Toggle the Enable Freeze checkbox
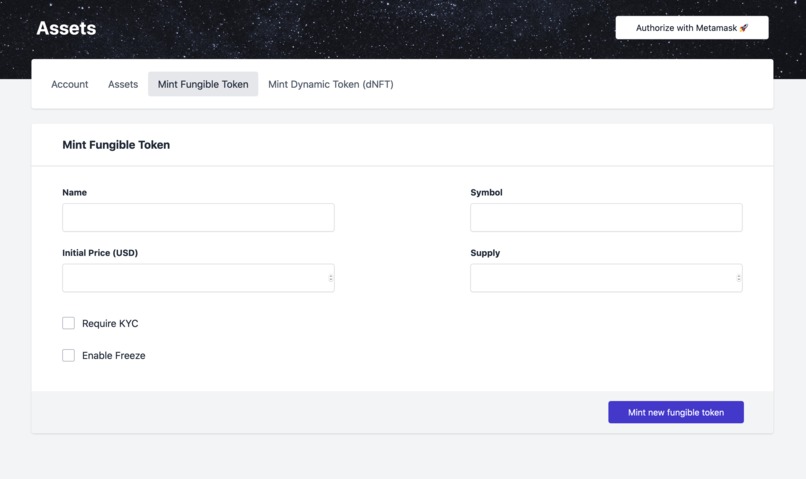This screenshot has width=806, height=479. pyautogui.click(x=68, y=356)
